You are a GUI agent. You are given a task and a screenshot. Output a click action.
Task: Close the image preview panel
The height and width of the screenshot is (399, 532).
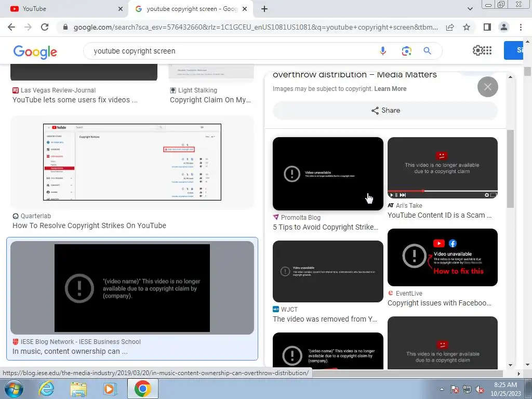click(487, 87)
